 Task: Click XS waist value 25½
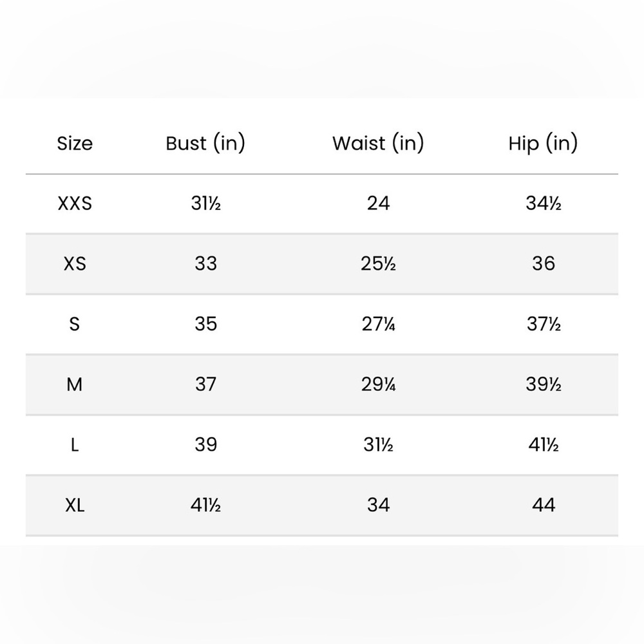click(378, 263)
